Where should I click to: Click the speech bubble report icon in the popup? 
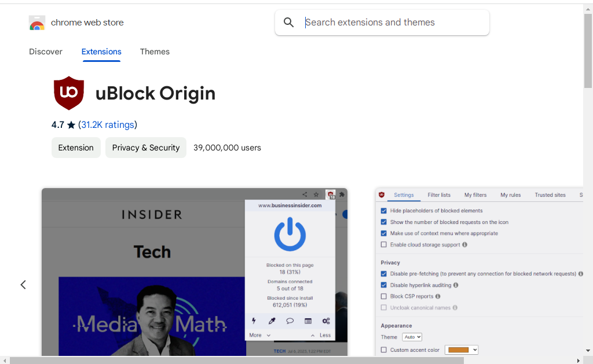[x=290, y=321]
